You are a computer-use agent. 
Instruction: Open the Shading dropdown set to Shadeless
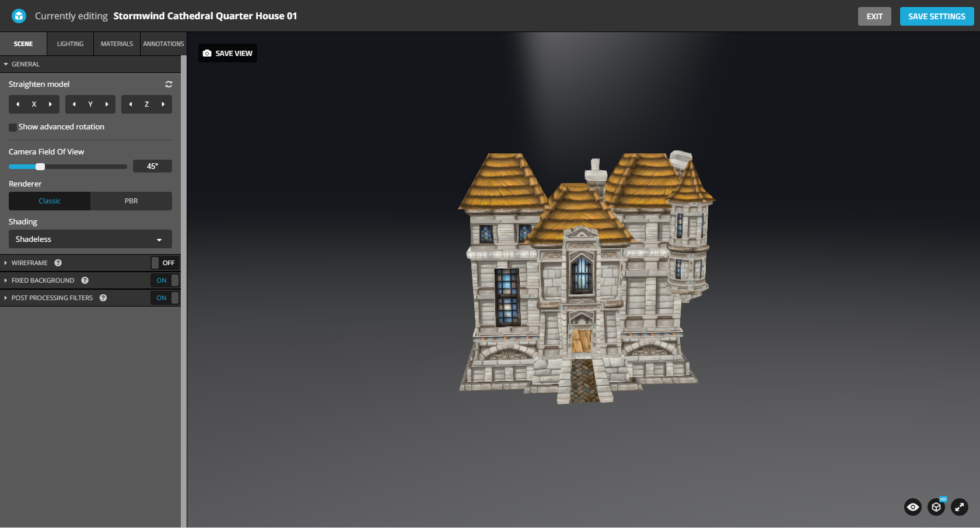[90, 239]
